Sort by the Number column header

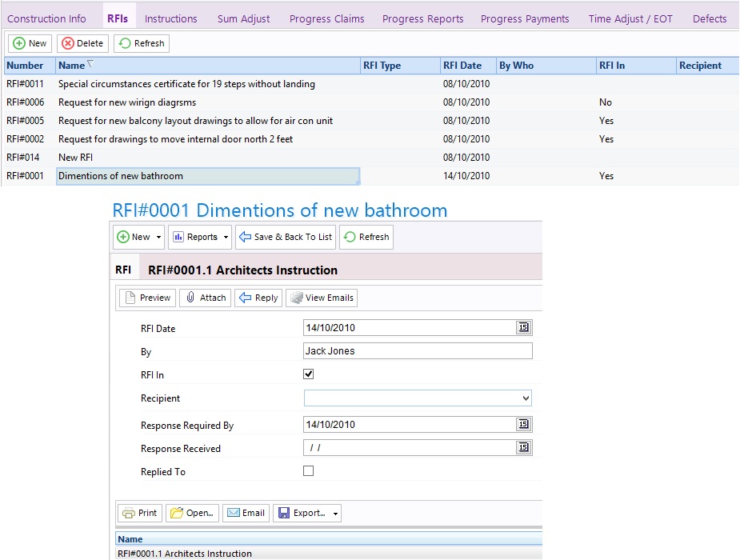click(x=30, y=66)
